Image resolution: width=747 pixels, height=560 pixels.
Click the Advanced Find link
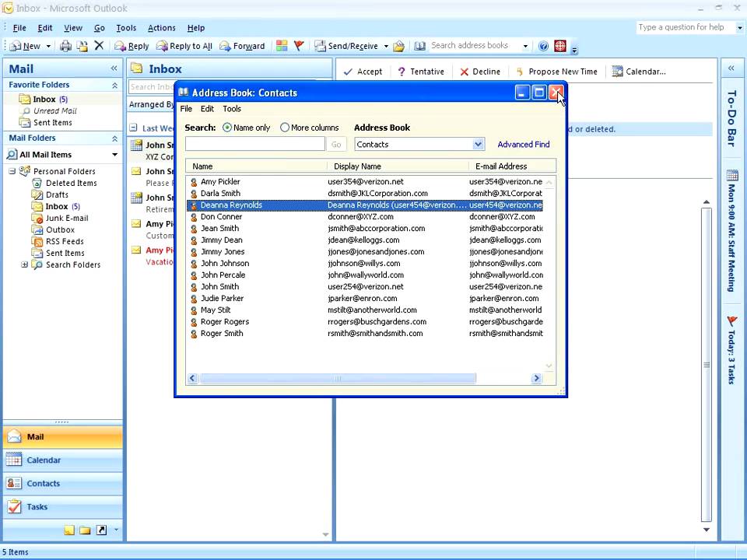pyautogui.click(x=524, y=145)
